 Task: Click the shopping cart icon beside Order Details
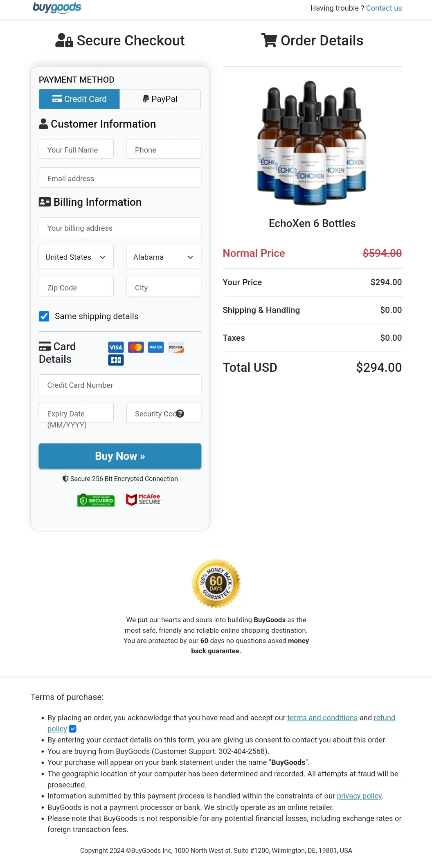pyautogui.click(x=269, y=40)
